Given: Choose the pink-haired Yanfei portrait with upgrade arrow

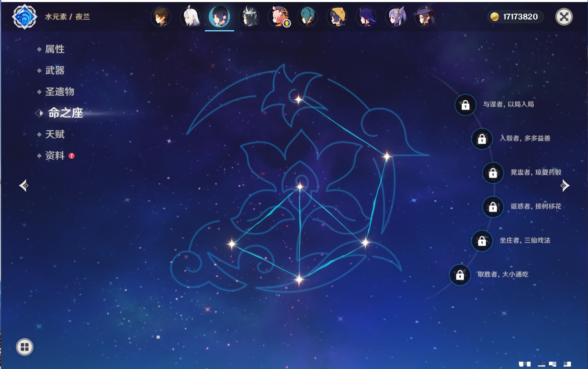Looking at the screenshot, I should (279, 17).
